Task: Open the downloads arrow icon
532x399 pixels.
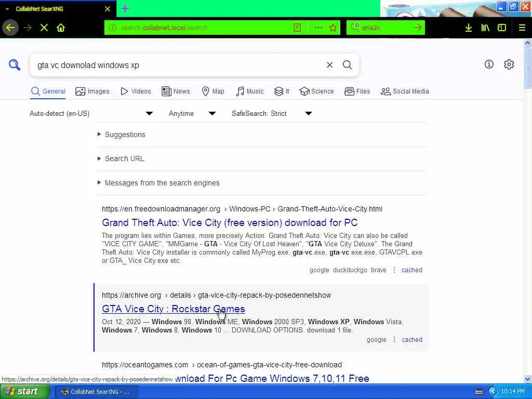Action: click(x=469, y=28)
